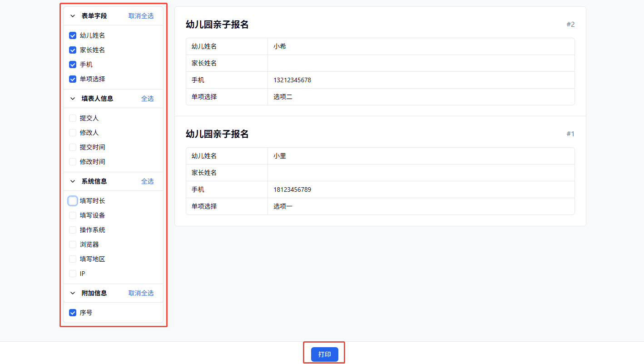Uncheck the 单项选择 checkbox
The image size is (644, 364).
(73, 79)
